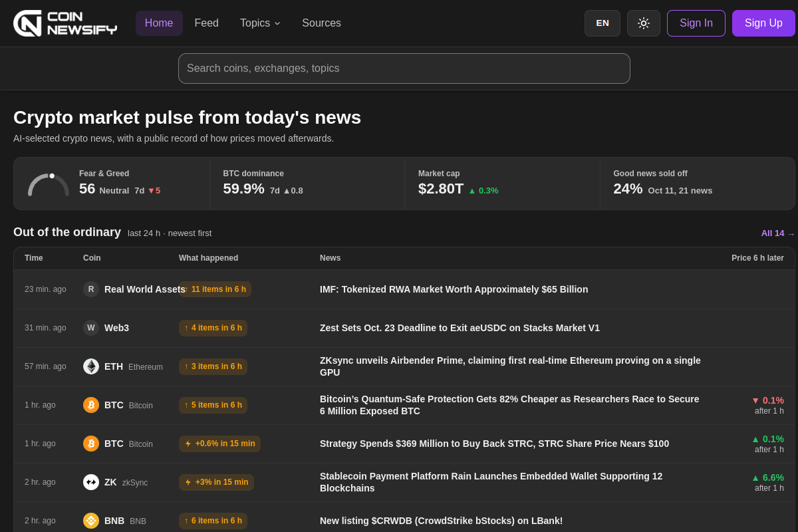The height and width of the screenshot is (532, 798).
Task: Open the Zest Sets Oct. 23 Deadline headline
Action: click(460, 328)
